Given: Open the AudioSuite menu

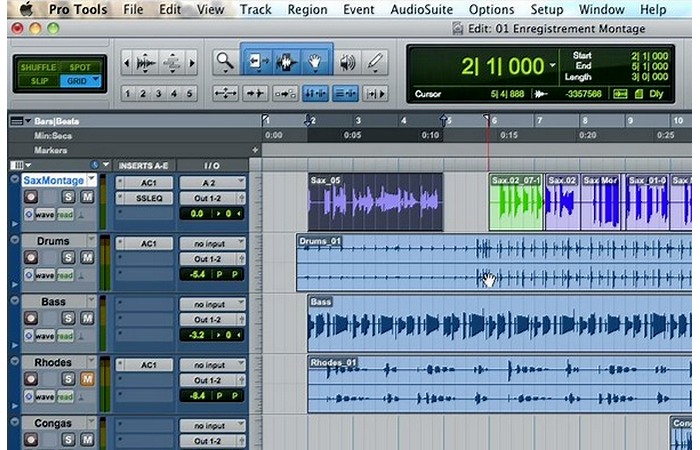Looking at the screenshot, I should point(420,9).
